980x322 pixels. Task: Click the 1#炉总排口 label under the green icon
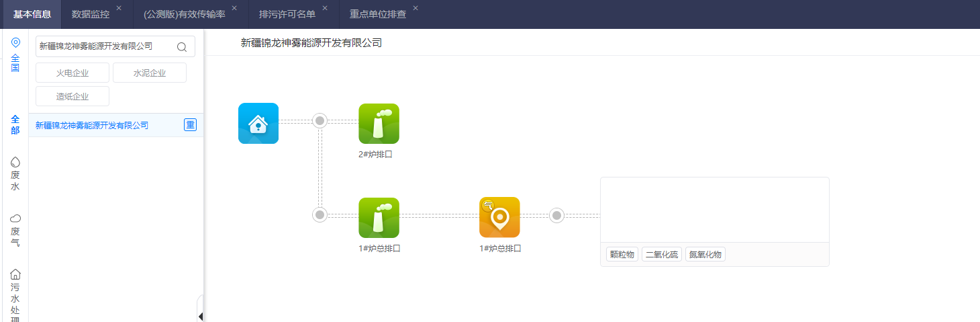click(x=379, y=248)
